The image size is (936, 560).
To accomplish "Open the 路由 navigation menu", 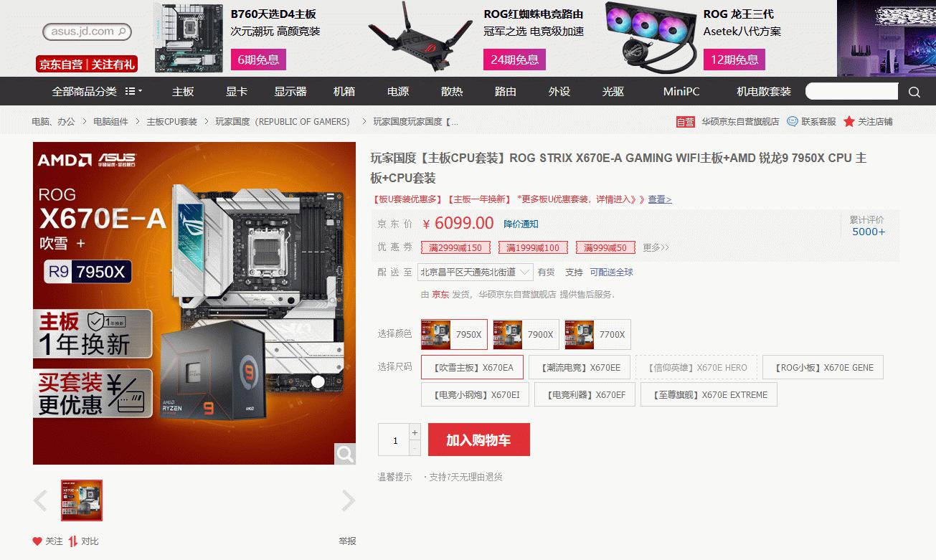I will (x=506, y=92).
